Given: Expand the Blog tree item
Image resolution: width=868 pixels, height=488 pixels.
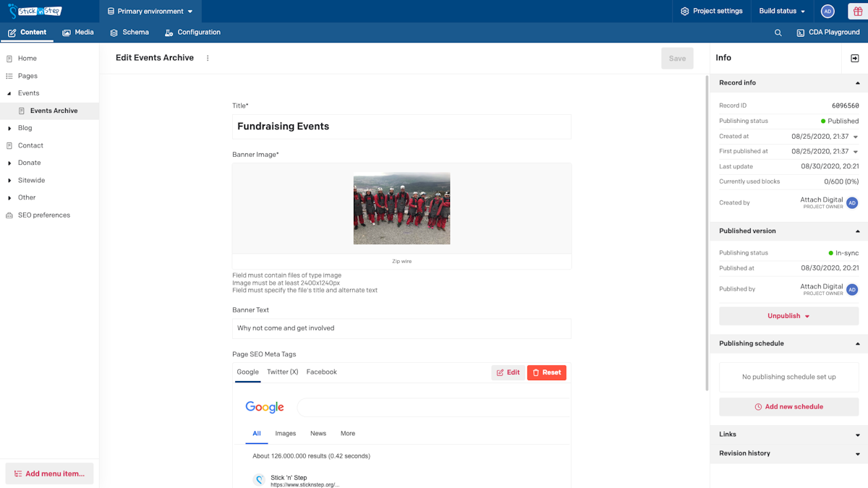Looking at the screenshot, I should [9, 128].
